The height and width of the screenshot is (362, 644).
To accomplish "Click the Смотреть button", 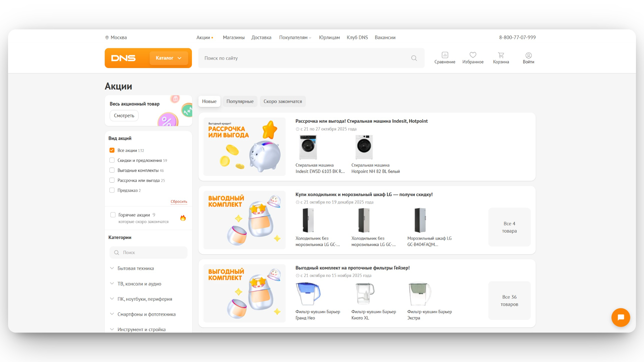I will (124, 116).
